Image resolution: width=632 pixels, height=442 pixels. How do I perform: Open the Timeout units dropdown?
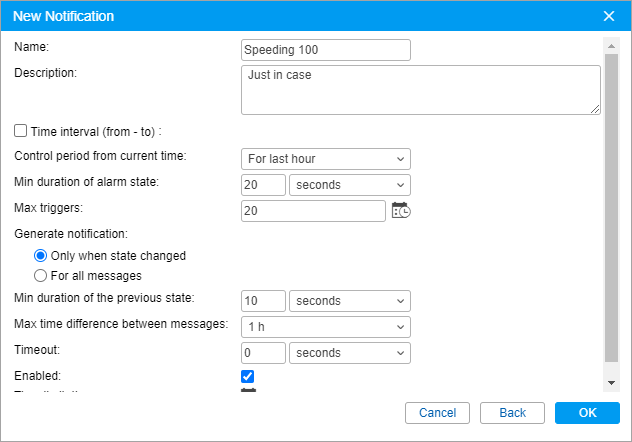349,353
